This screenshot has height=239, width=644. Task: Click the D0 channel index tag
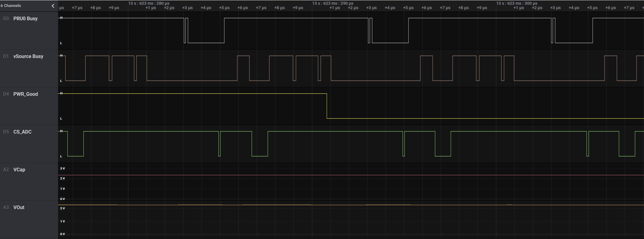(6, 18)
